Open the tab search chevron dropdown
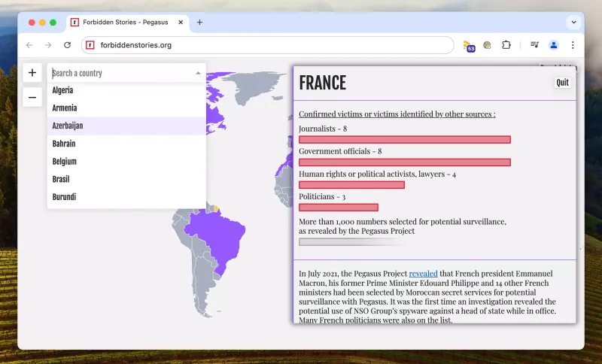The image size is (602, 364). coord(573,23)
